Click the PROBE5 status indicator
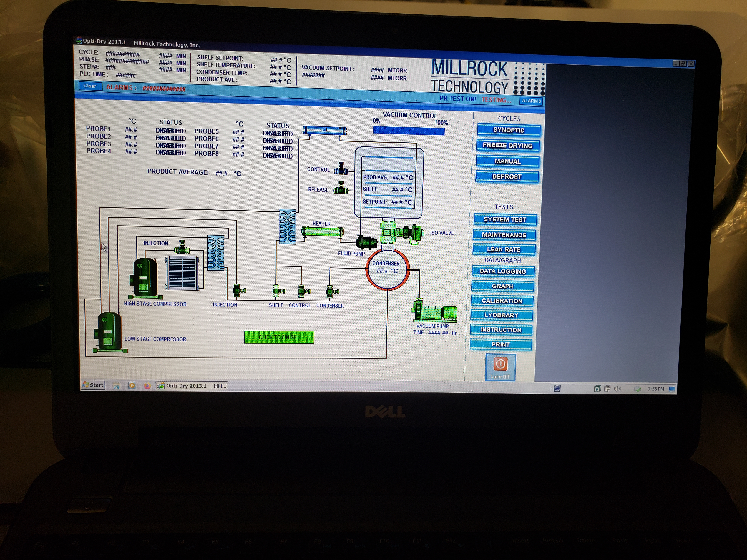 click(x=278, y=134)
